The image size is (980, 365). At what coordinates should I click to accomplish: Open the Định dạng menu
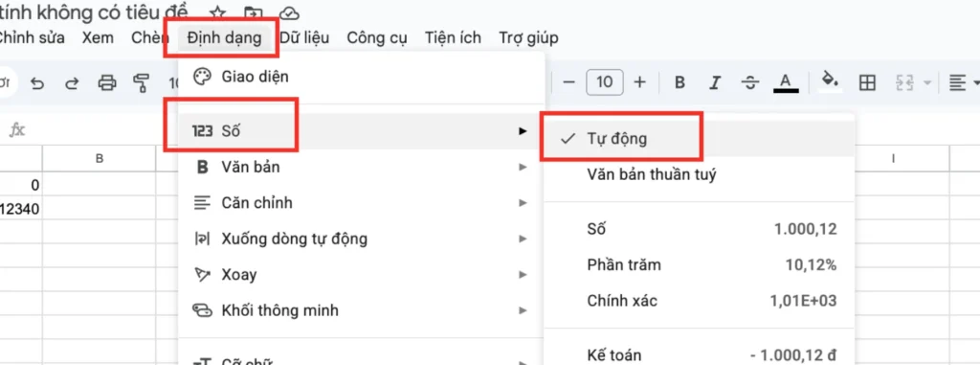[224, 37]
